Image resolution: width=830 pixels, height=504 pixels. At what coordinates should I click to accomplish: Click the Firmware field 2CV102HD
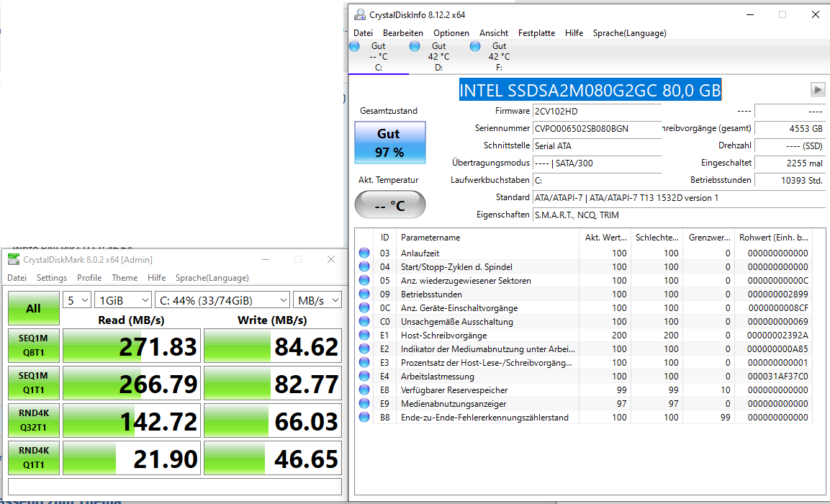[x=597, y=111]
